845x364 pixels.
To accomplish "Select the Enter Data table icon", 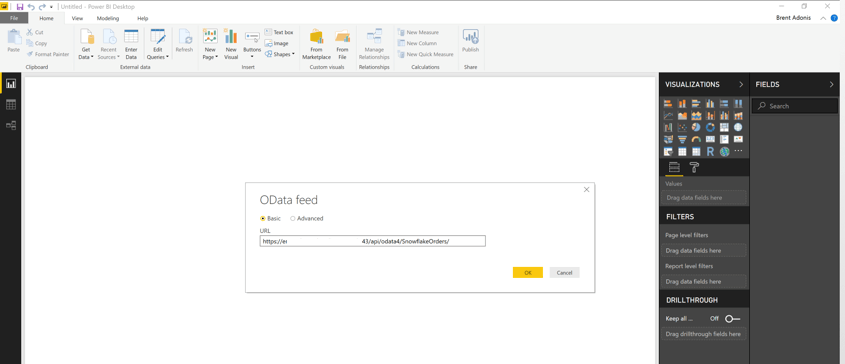I will click(x=131, y=37).
